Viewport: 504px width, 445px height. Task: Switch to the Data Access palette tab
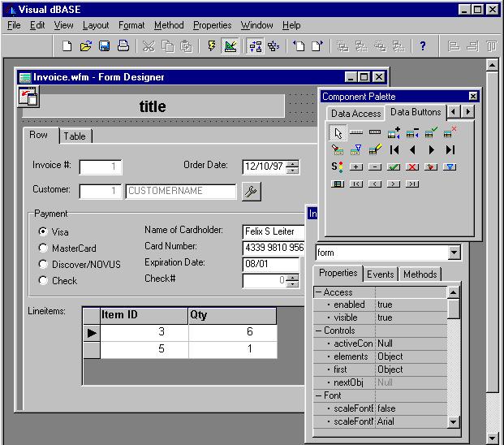click(x=355, y=114)
